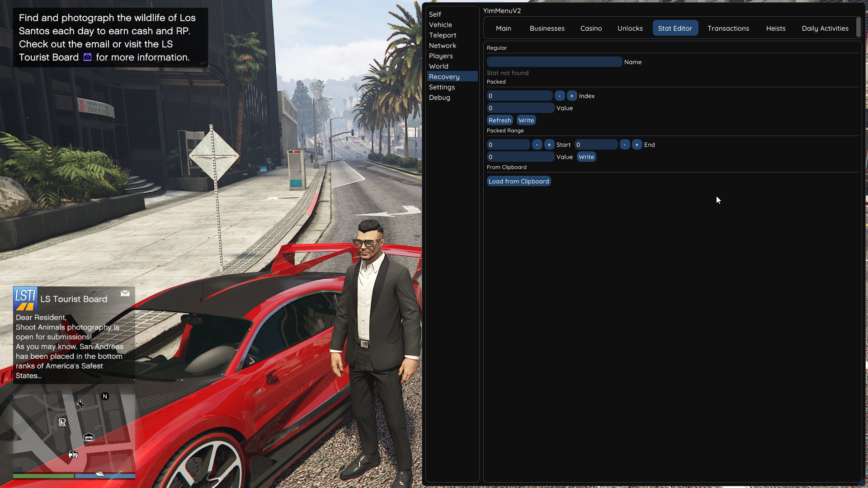
Task: Click the tab bar scrollbar beside Daily Activities
Action: 858,28
